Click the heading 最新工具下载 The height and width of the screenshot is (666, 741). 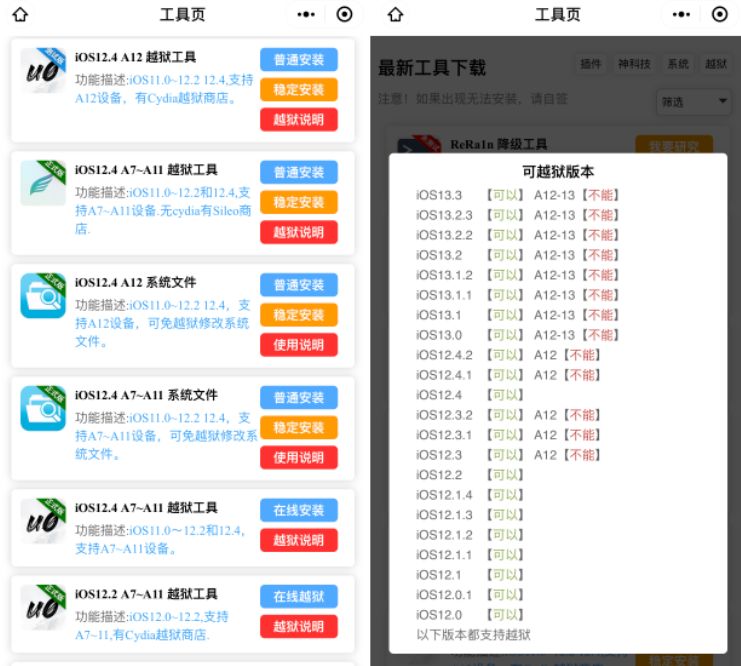pos(432,68)
